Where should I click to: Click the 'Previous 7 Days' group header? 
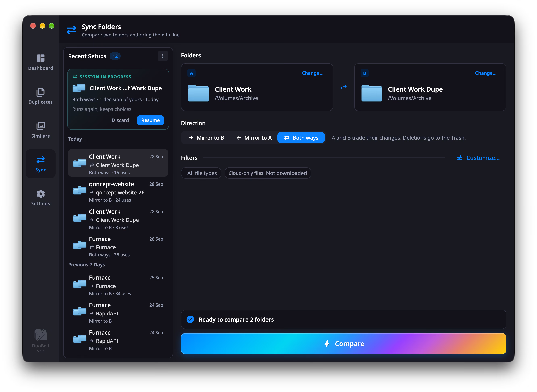click(x=86, y=265)
